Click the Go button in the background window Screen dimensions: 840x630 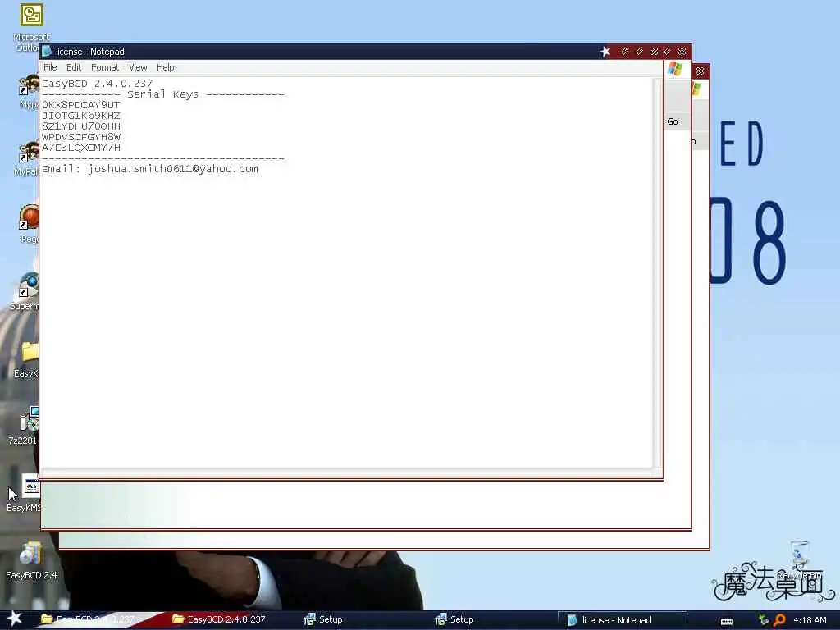[x=673, y=121]
